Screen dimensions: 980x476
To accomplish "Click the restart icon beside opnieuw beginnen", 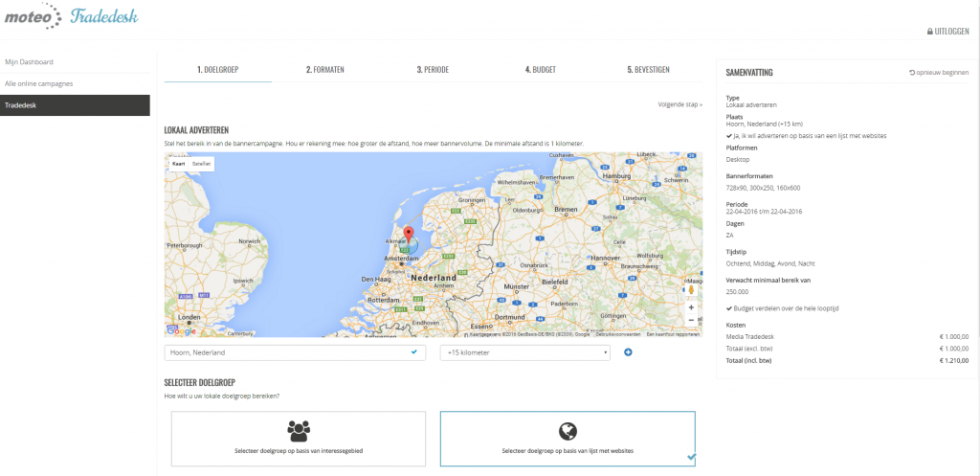I will (912, 73).
